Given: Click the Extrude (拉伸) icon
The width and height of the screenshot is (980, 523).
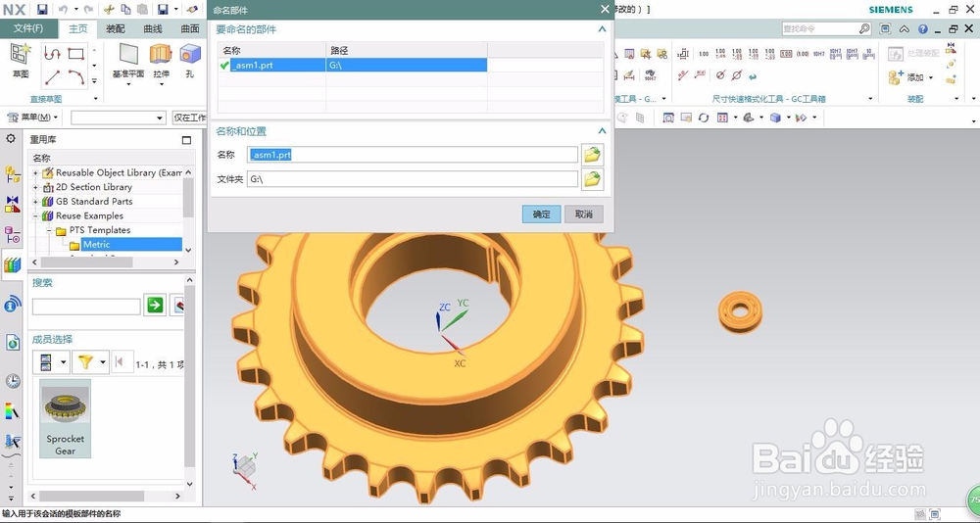Looking at the screenshot, I should pos(161,55).
